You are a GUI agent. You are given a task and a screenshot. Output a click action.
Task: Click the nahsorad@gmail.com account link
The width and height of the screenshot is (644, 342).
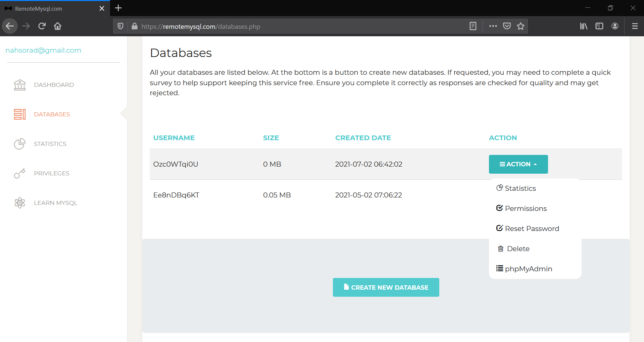(43, 50)
